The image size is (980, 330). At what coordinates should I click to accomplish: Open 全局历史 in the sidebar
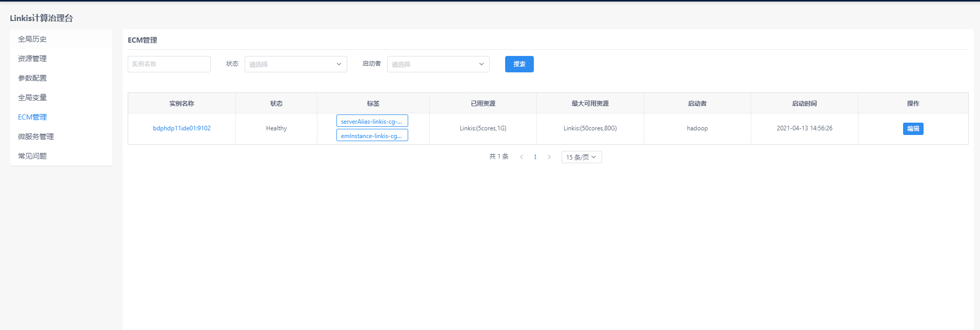point(32,39)
